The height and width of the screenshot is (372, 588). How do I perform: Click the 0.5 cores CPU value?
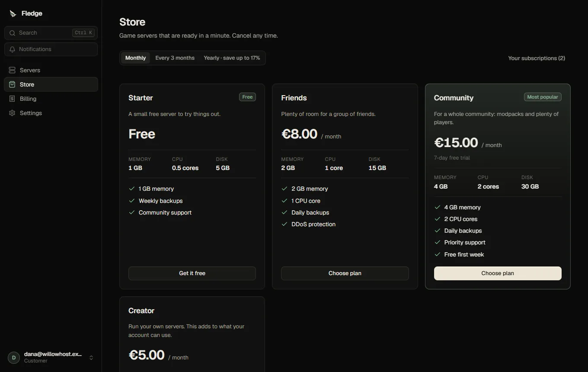pyautogui.click(x=185, y=168)
